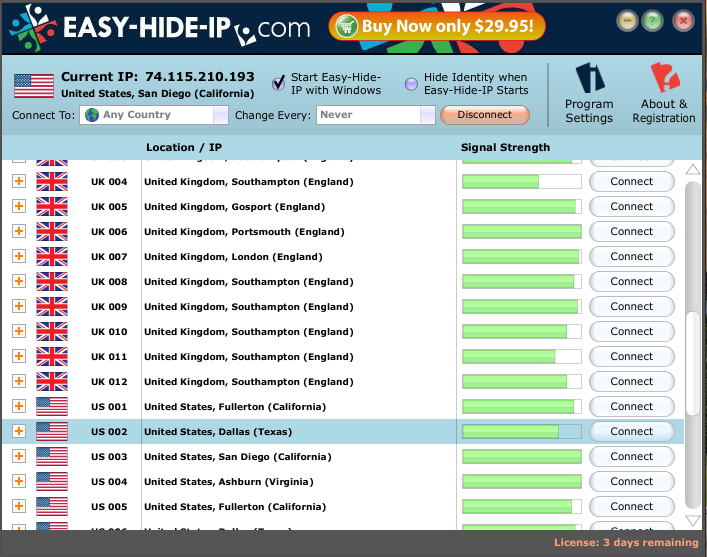Click the scroll up arrow in server list

pos(693,170)
